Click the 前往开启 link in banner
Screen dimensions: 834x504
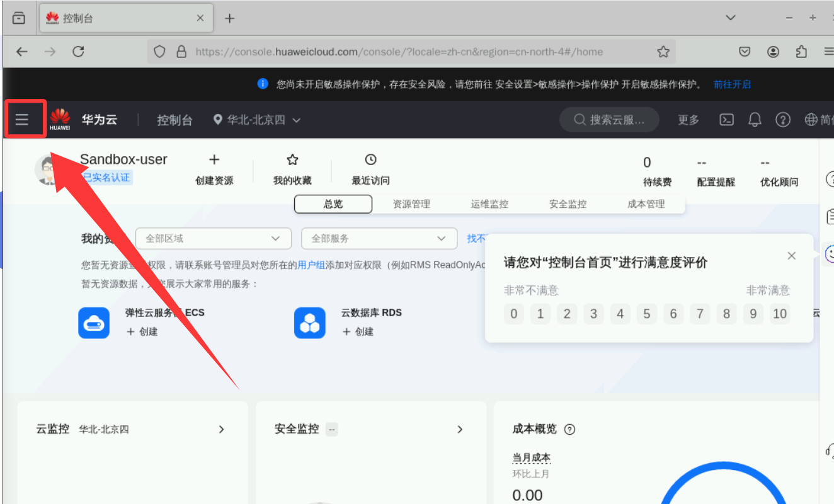732,84
